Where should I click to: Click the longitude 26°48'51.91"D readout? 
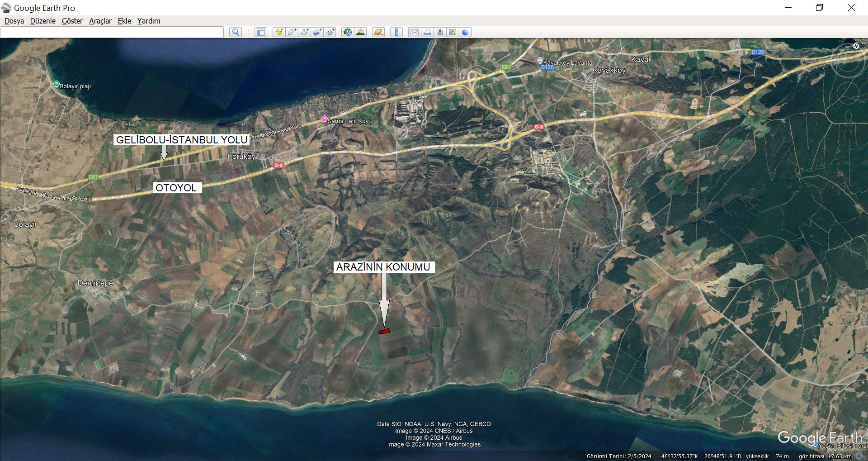coord(723,456)
